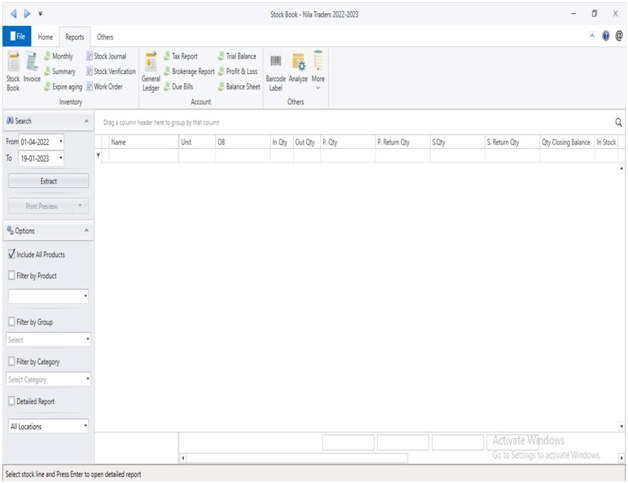
Task: Switch to the Others tab
Action: pyautogui.click(x=105, y=37)
